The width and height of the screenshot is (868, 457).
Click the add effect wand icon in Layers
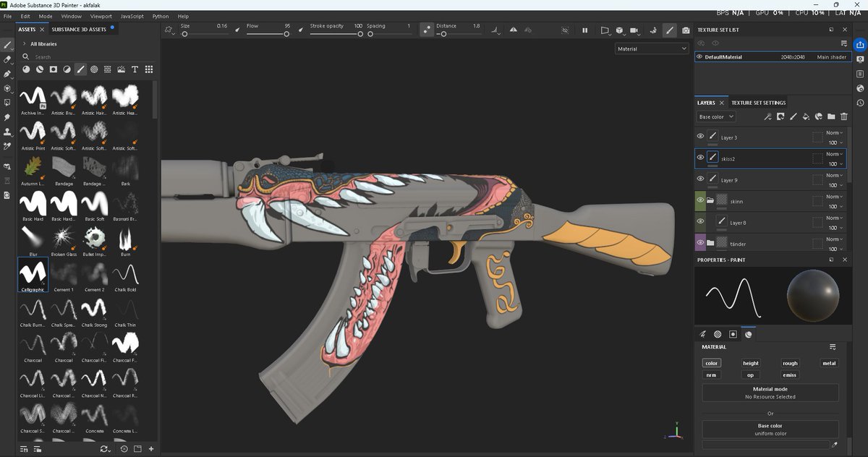point(767,116)
